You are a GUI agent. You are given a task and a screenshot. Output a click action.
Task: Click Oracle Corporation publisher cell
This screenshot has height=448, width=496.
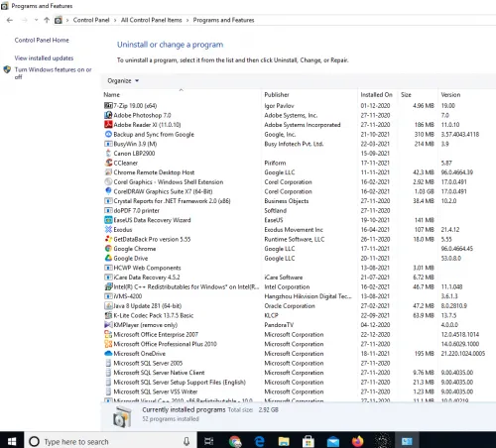290,306
